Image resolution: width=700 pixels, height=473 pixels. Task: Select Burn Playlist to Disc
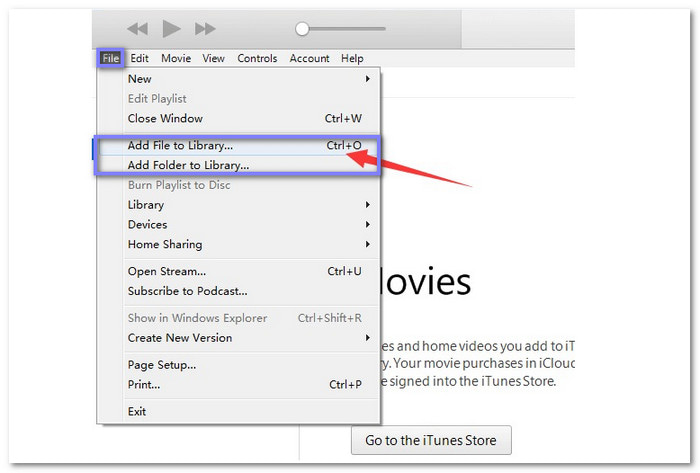pos(238,185)
